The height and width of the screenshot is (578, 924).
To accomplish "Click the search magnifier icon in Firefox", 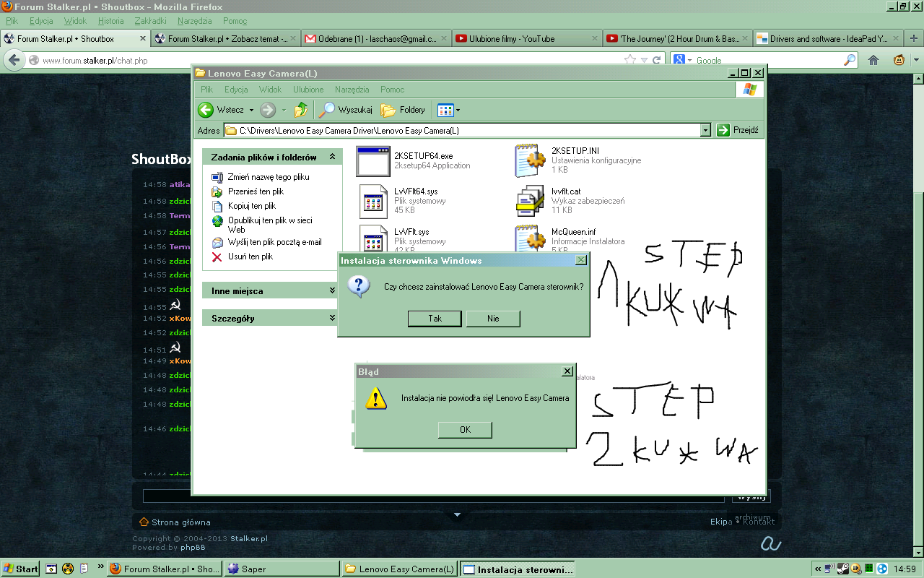I will tap(850, 60).
